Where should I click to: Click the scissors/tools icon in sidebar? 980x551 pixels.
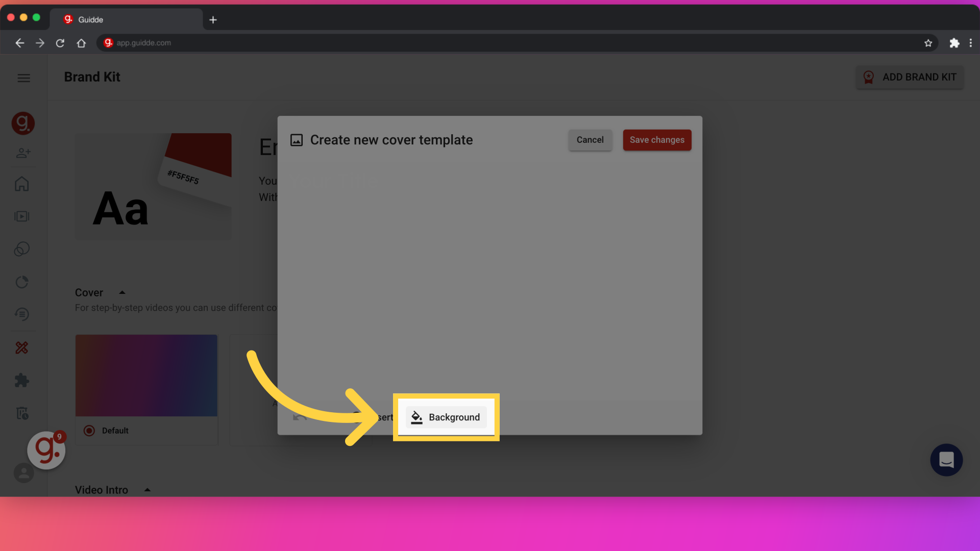22,348
